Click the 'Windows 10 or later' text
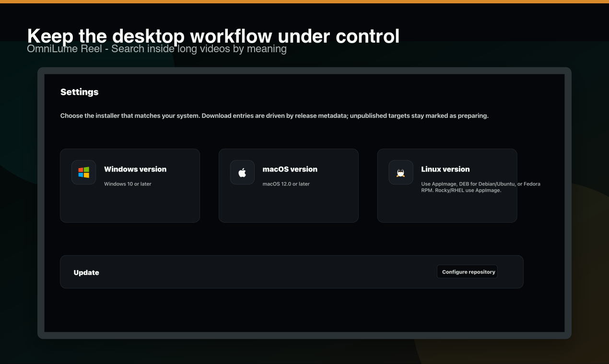Image resolution: width=609 pixels, height=364 pixels. tap(128, 184)
